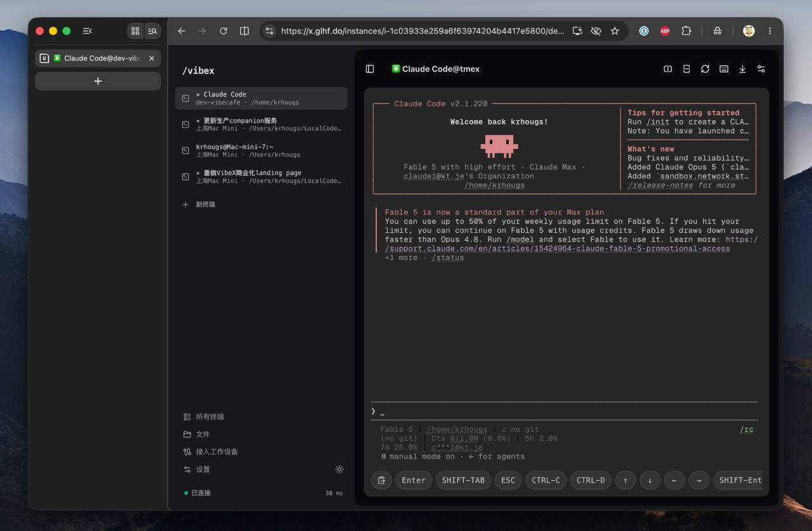Go back in browser history
812x531 pixels.
click(181, 30)
